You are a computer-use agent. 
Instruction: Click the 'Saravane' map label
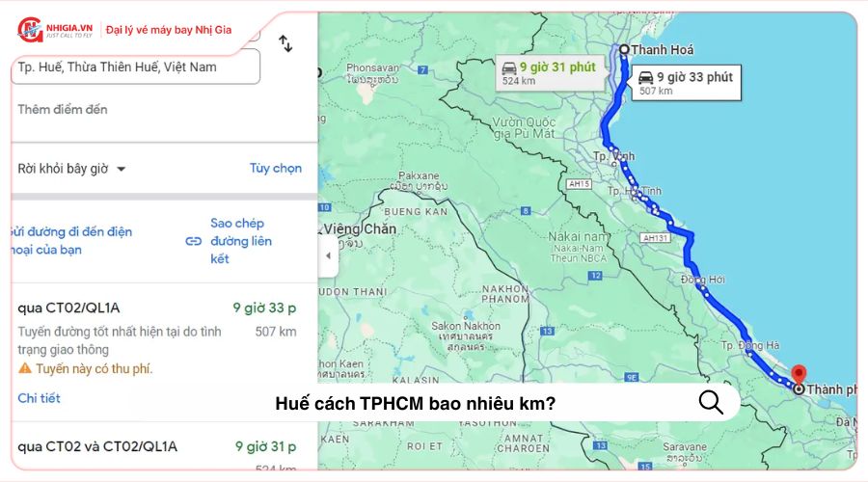[x=685, y=446]
